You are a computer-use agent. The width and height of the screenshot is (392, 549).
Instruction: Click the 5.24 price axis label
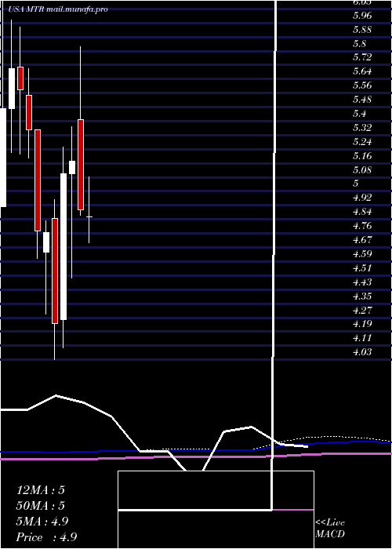(362, 142)
